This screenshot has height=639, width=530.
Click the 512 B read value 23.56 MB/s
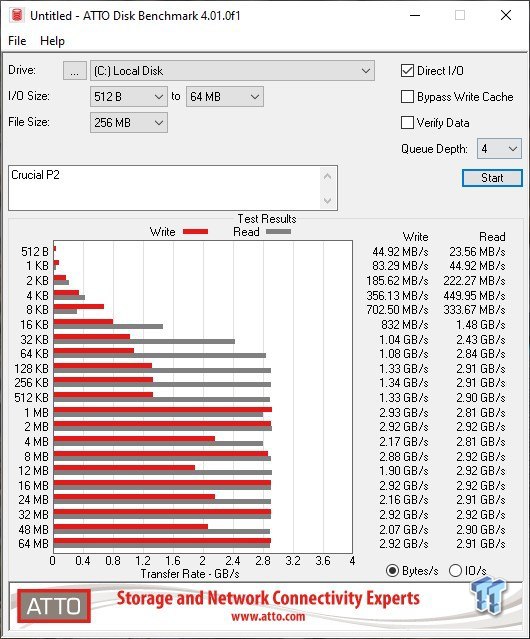click(477, 252)
